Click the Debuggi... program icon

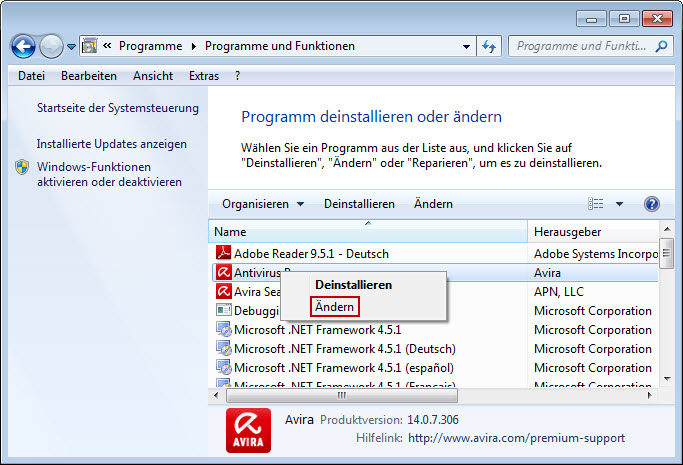pos(224,310)
